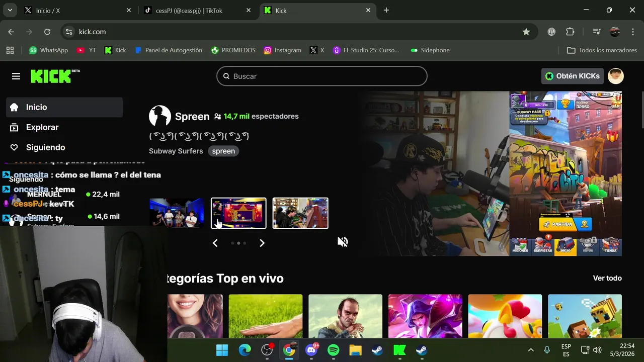
Task: Open File Explorer from the taskbar
Action: (355, 350)
